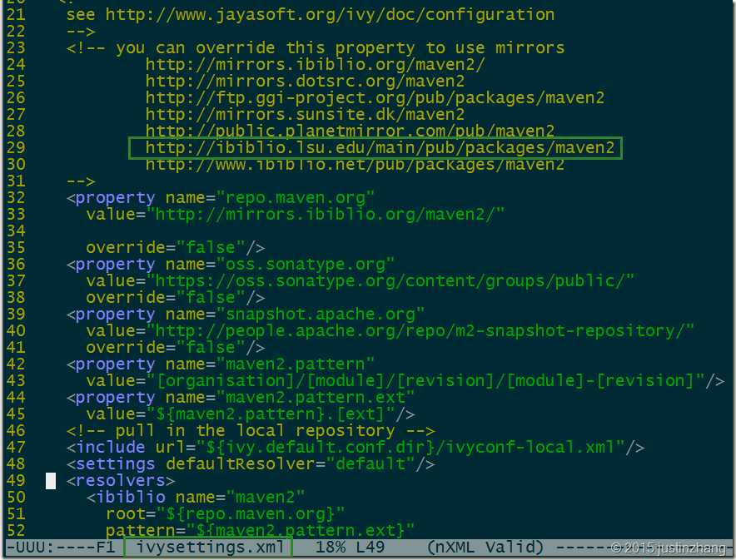The height and width of the screenshot is (560, 736).
Task: Click the 18% position indicator in mode line
Action: pyautogui.click(x=330, y=547)
